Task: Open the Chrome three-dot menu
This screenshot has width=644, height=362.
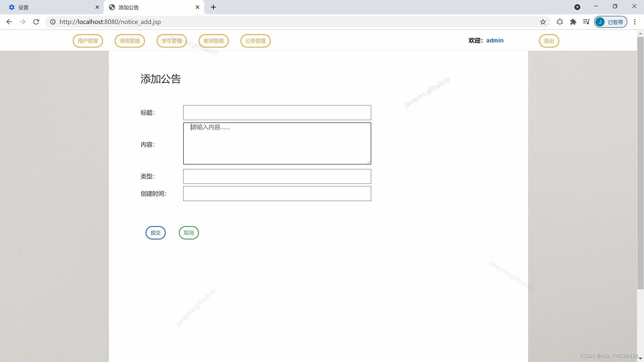Action: (635, 22)
